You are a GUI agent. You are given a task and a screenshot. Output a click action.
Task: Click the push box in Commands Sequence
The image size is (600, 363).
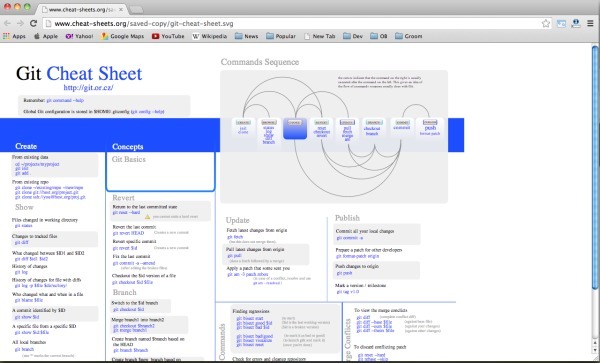point(430,128)
